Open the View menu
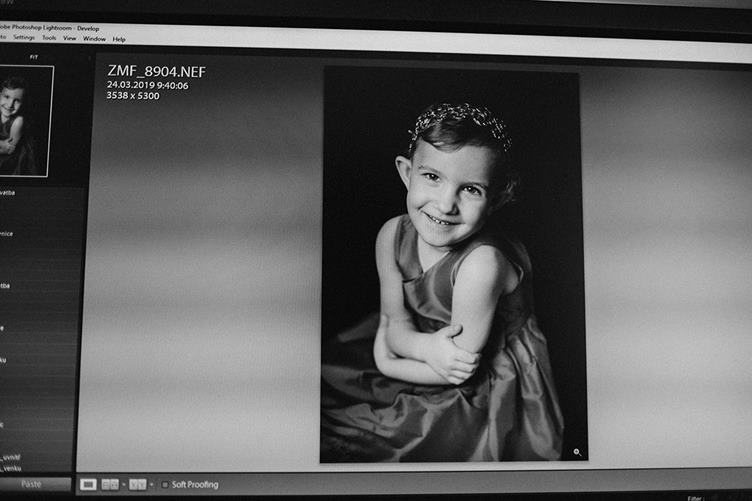 pyautogui.click(x=70, y=38)
